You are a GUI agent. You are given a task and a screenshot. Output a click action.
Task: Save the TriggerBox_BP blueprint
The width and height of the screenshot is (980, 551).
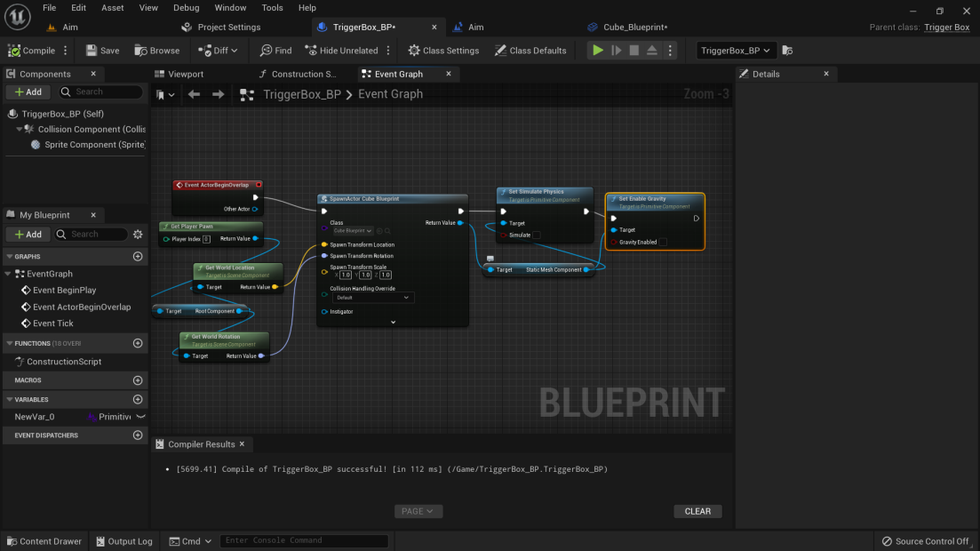[x=102, y=51]
